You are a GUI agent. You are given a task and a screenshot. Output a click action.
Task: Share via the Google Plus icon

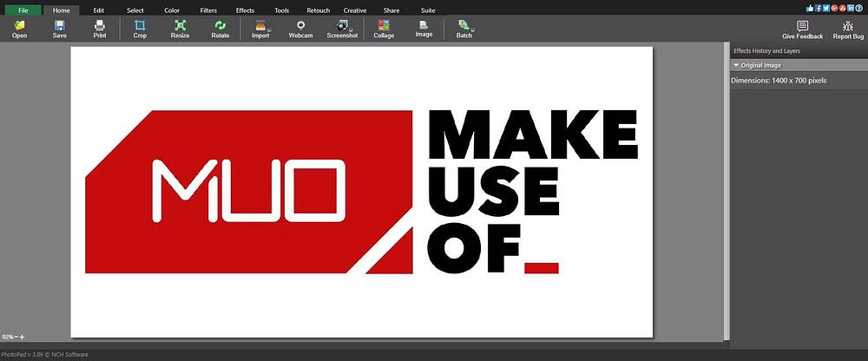coord(834,9)
